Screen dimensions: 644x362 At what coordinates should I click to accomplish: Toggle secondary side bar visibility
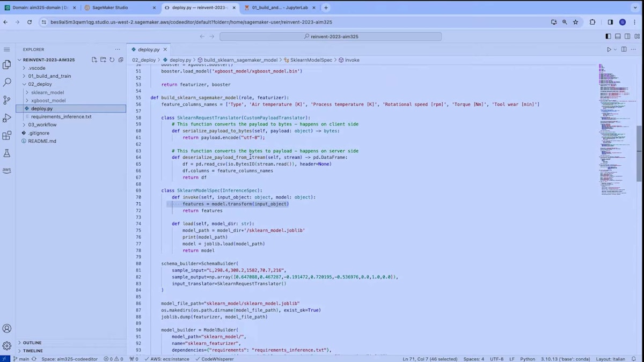pyautogui.click(x=627, y=36)
